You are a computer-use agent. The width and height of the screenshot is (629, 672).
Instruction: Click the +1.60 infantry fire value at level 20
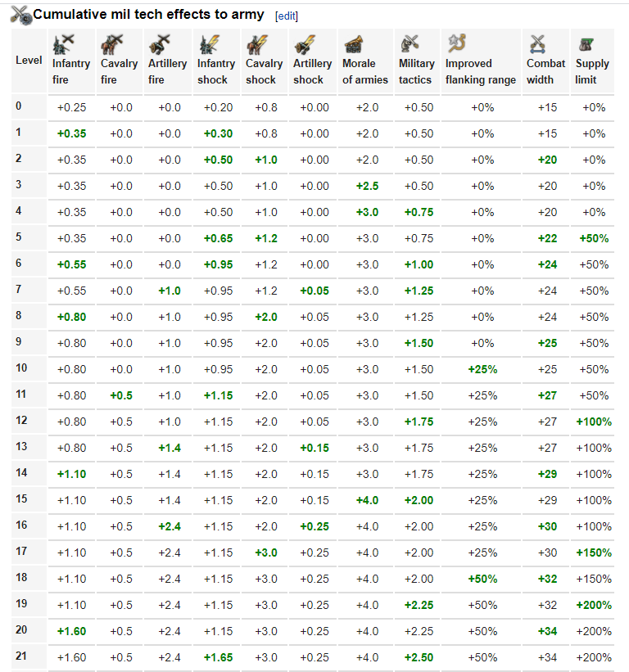pyautogui.click(x=72, y=631)
